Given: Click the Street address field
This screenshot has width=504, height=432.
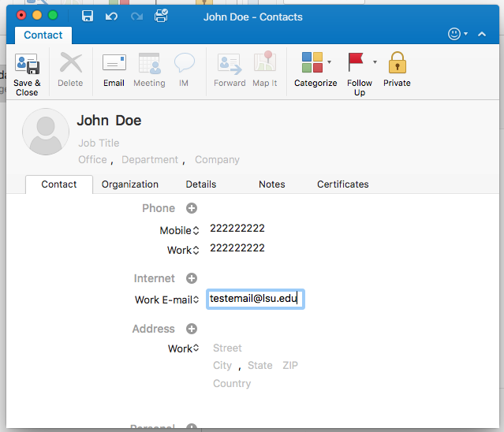Looking at the screenshot, I should point(227,348).
